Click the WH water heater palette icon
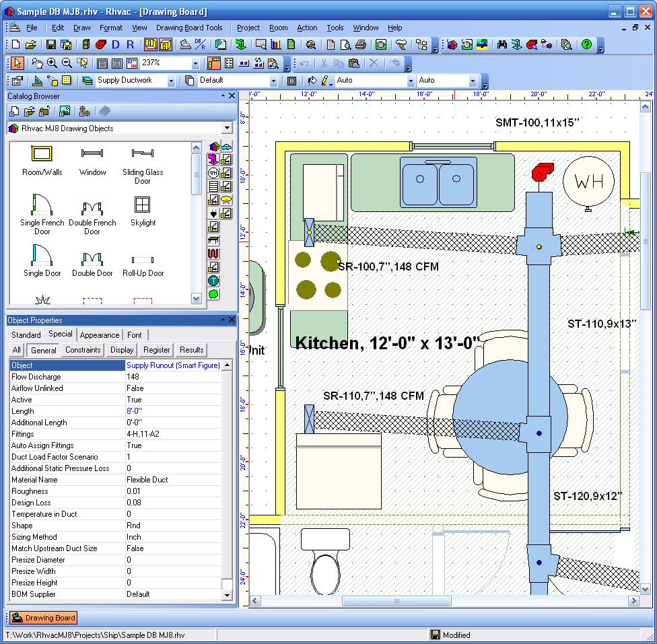This screenshot has width=657, height=644. [213, 173]
